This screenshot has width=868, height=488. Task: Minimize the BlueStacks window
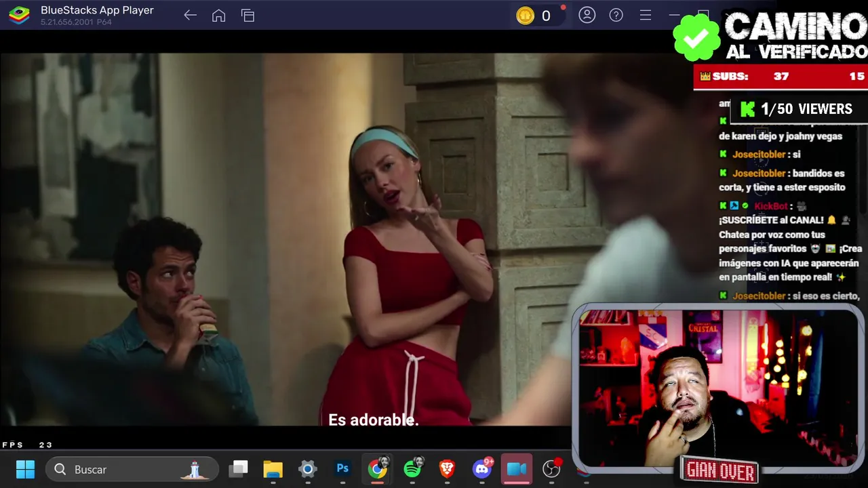tap(674, 15)
